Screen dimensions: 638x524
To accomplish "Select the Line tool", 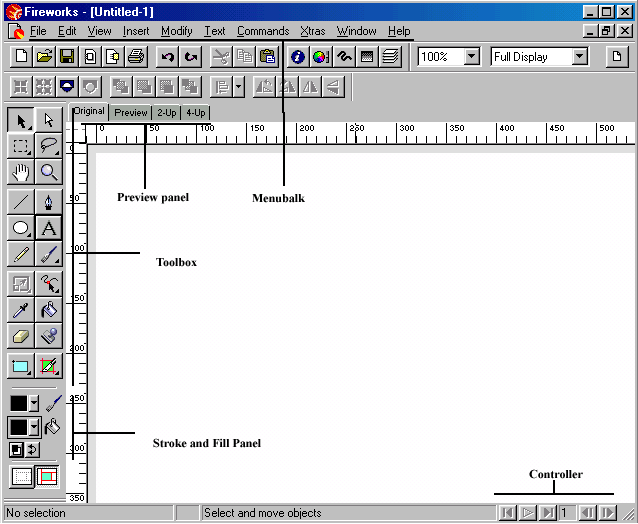I will click(x=21, y=201).
